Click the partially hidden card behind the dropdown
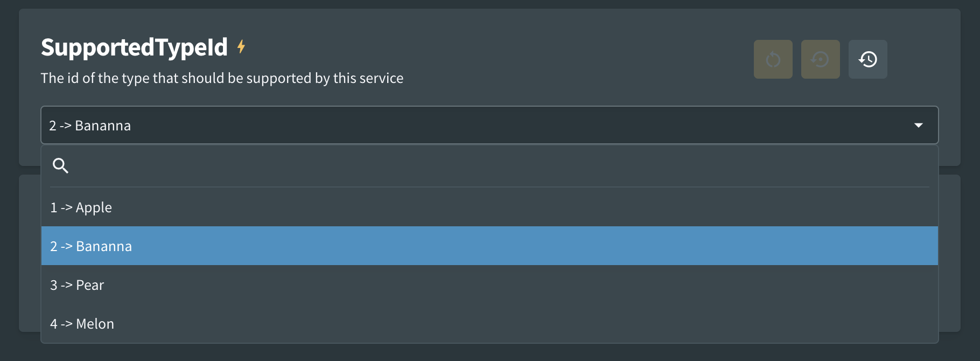 pyautogui.click(x=949, y=253)
